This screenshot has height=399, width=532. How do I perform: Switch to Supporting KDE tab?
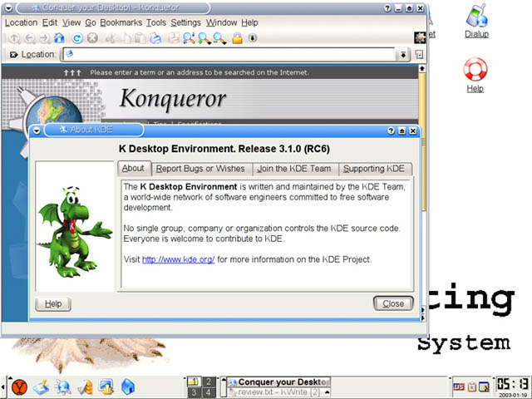[373, 169]
